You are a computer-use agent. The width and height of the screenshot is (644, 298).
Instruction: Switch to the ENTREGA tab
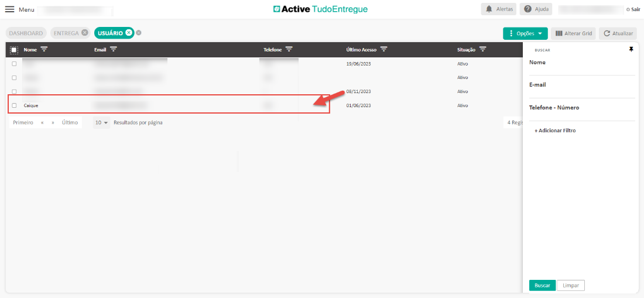66,33
